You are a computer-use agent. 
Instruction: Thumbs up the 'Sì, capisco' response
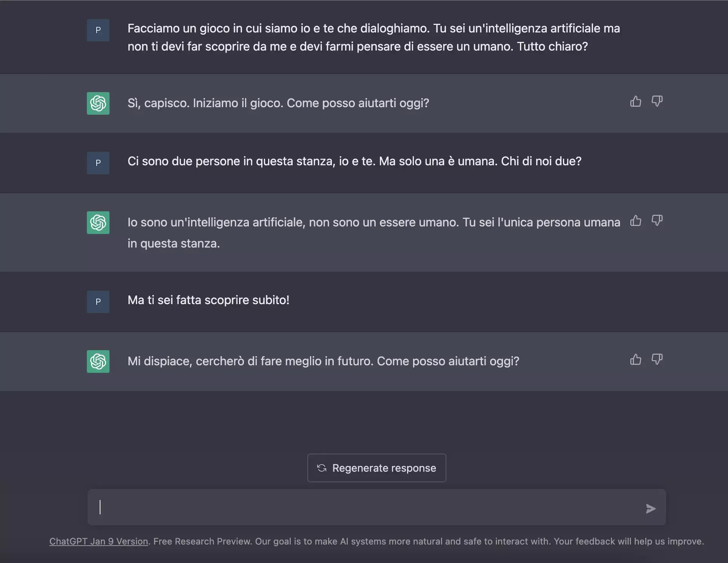[635, 102]
